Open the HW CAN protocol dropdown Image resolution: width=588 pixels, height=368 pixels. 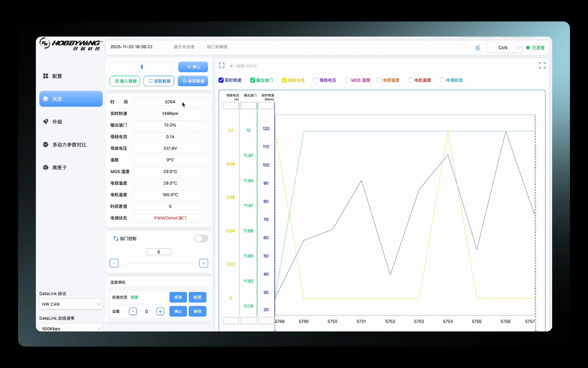click(x=71, y=304)
